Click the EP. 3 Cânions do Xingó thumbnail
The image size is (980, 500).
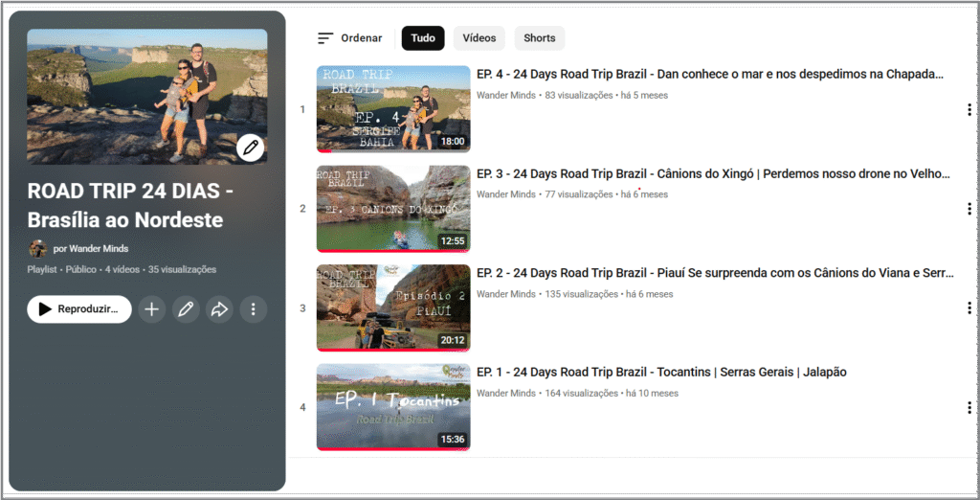pos(393,209)
